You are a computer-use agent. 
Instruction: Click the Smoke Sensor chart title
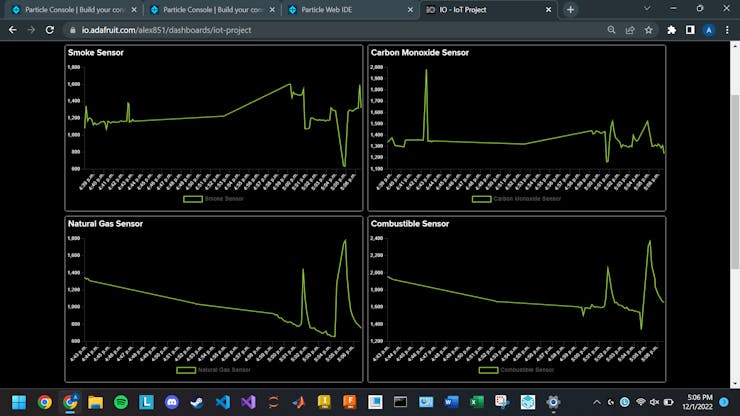[96, 52]
